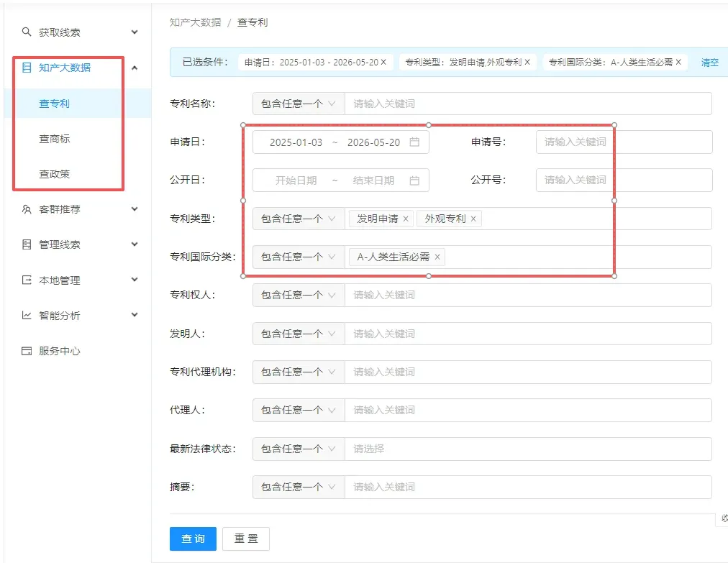Click the 专利权人 keyword input
728x563 pixels.
click(x=528, y=296)
